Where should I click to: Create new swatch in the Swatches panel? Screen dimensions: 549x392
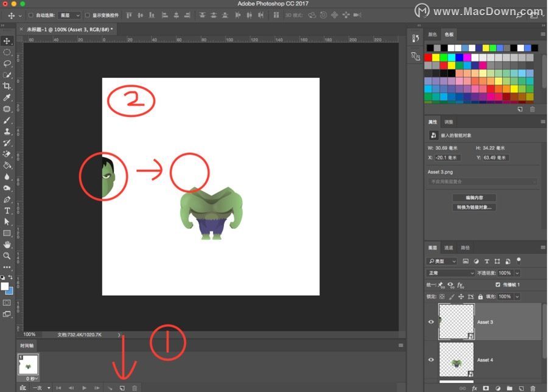pyautogui.click(x=520, y=110)
